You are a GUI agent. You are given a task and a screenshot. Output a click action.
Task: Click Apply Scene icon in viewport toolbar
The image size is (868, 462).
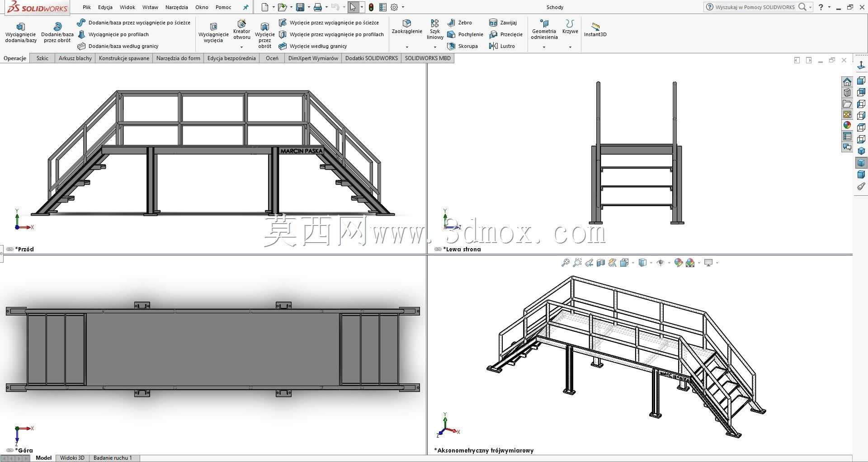tap(690, 263)
